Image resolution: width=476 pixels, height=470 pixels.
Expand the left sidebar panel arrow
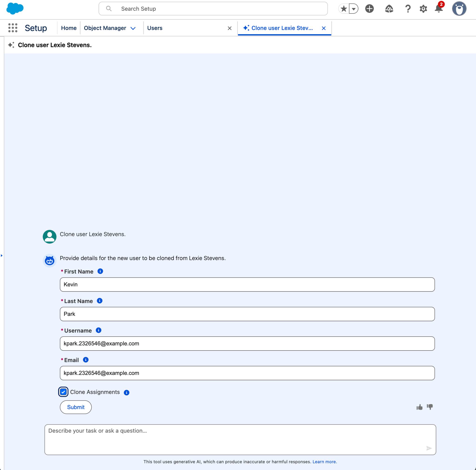pos(2,256)
